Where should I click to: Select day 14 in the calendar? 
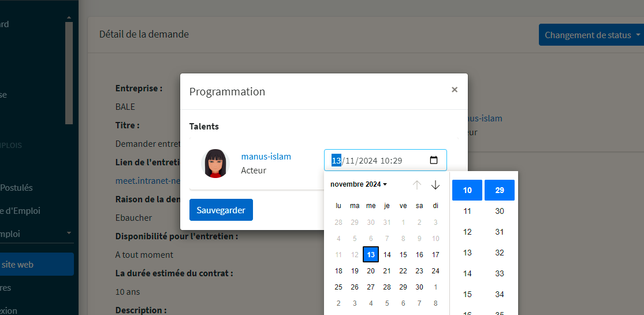(x=387, y=254)
